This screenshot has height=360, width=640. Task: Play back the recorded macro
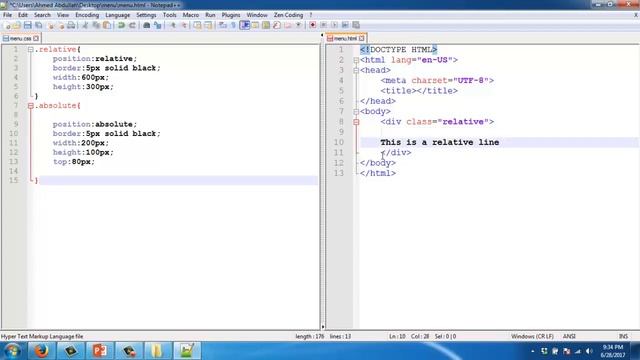[334, 25]
